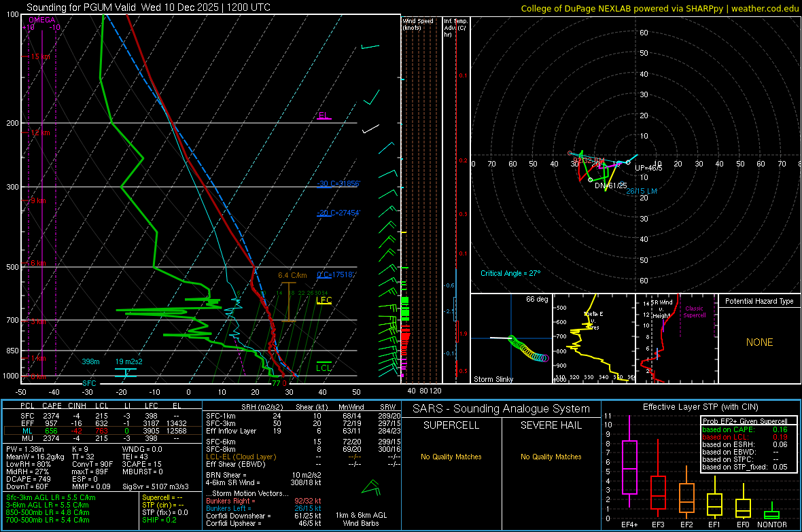
Task: Click the 'ConvT = 90F' value
Action: [x=92, y=464]
